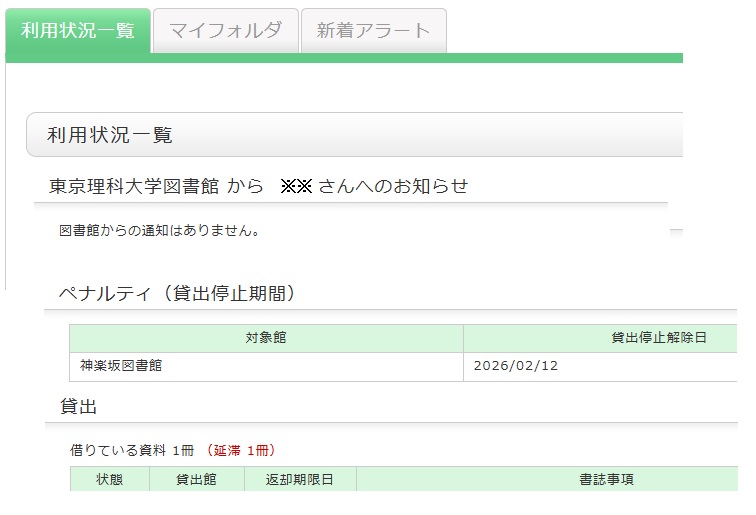Click the 貸出停止解除日 column header
This screenshot has width=756, height=515.
[658, 338]
